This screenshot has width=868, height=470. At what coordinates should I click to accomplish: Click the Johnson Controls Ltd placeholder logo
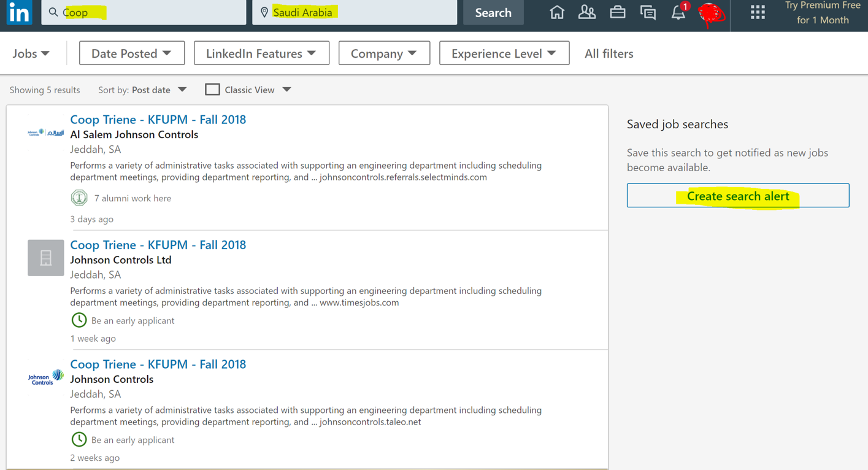(46, 258)
